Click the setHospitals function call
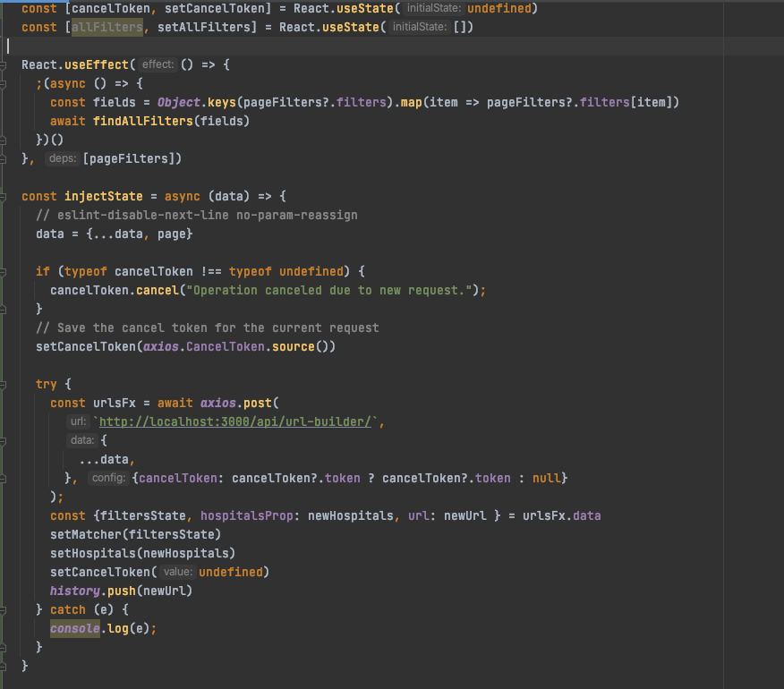This screenshot has width=784, height=689. (93, 554)
